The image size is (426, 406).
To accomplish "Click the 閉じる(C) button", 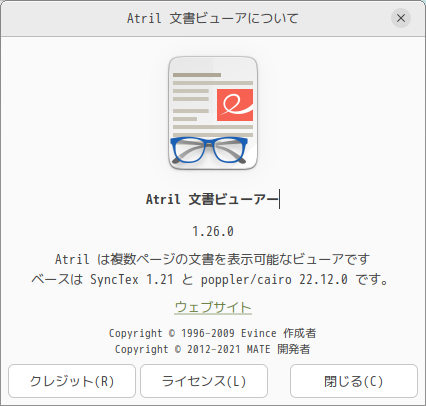I will 354,381.
